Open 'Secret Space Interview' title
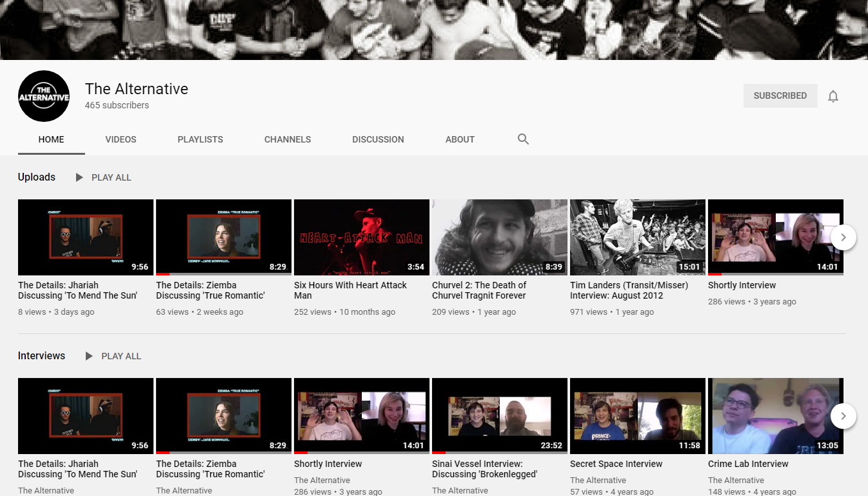868x496 pixels. coord(616,464)
